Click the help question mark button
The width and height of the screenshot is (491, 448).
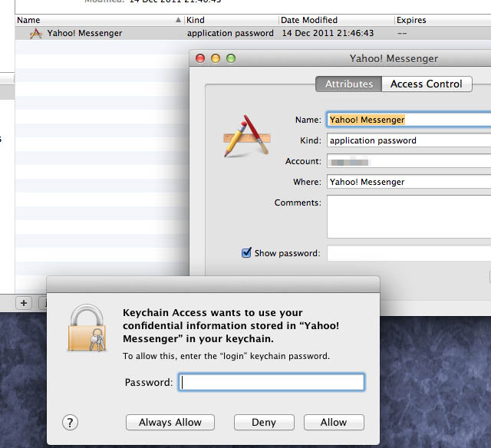tap(70, 423)
